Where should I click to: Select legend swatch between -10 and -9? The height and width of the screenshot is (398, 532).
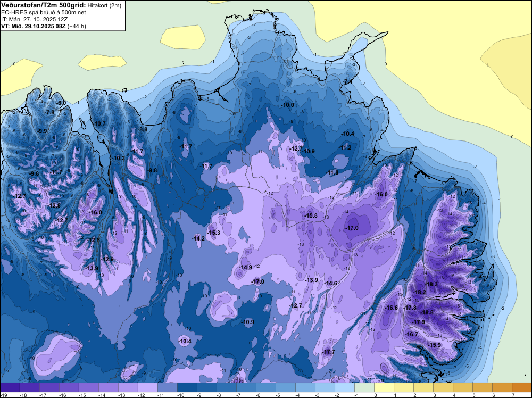point(187,387)
